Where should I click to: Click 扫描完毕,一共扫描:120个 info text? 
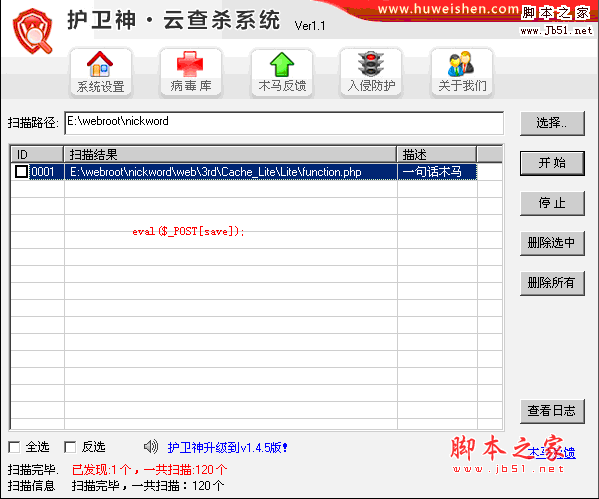tap(148, 486)
